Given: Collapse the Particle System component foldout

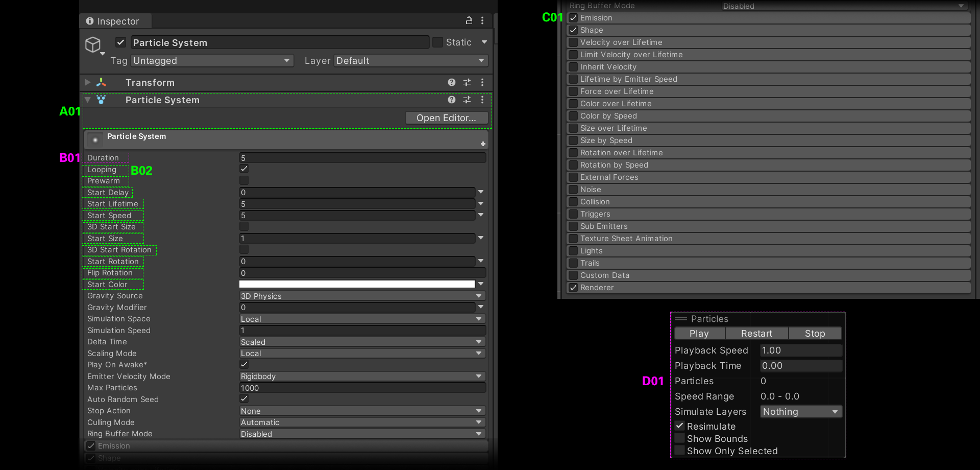Looking at the screenshot, I should click(88, 100).
